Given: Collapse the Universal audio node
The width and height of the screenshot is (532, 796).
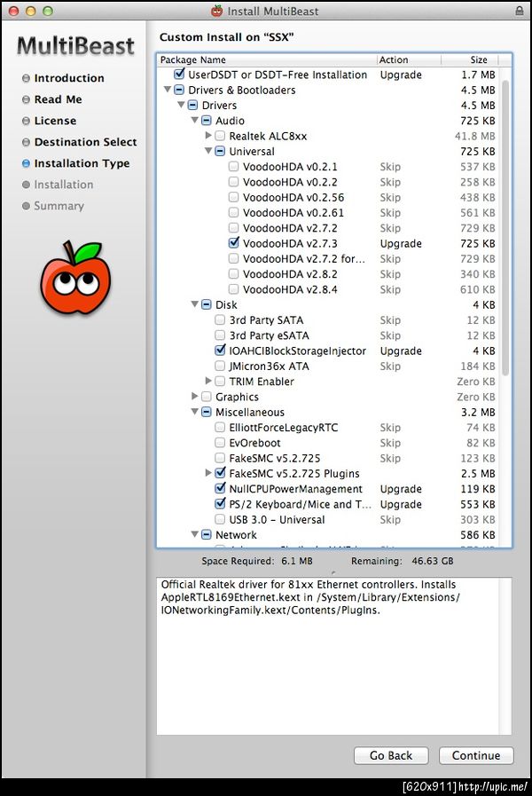Looking at the screenshot, I should point(208,151).
